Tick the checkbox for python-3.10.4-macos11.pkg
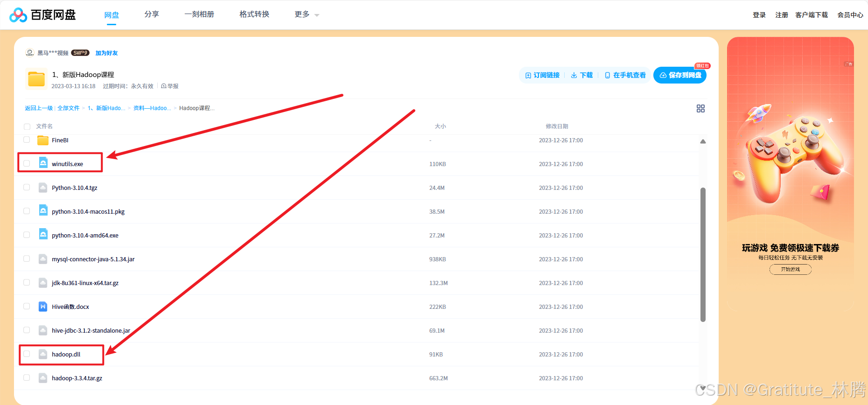Viewport: 868px width, 405px height. point(27,211)
